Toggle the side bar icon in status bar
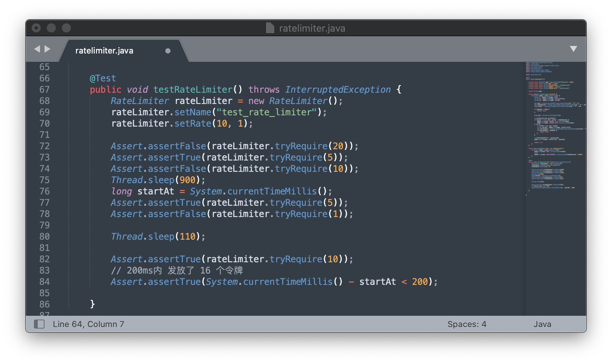 [39, 324]
